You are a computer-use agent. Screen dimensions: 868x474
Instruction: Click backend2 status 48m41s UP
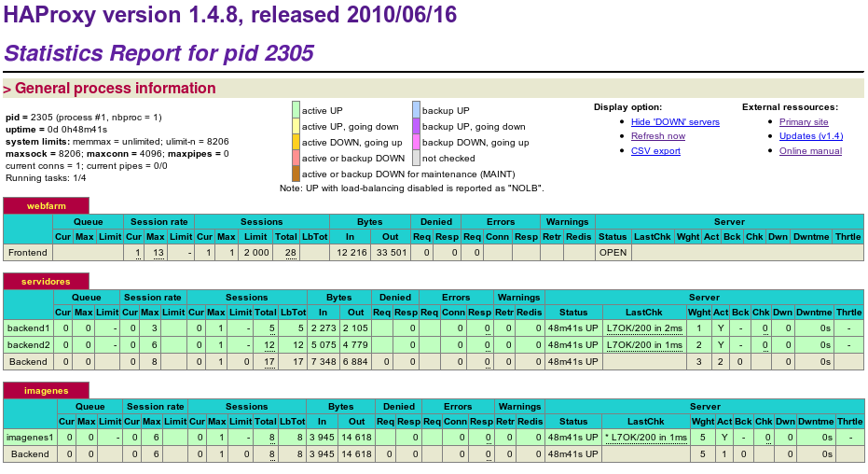click(x=573, y=345)
